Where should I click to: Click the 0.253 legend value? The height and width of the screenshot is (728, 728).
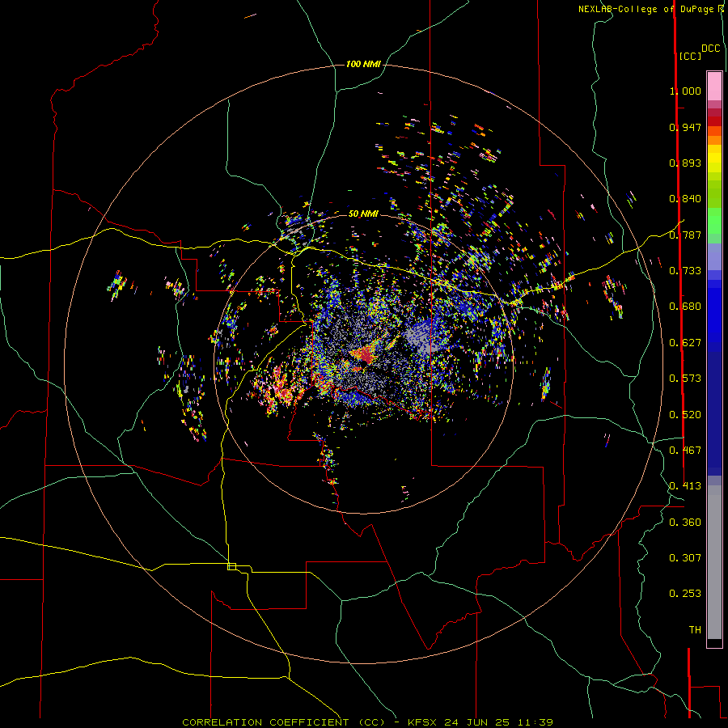tap(685, 594)
